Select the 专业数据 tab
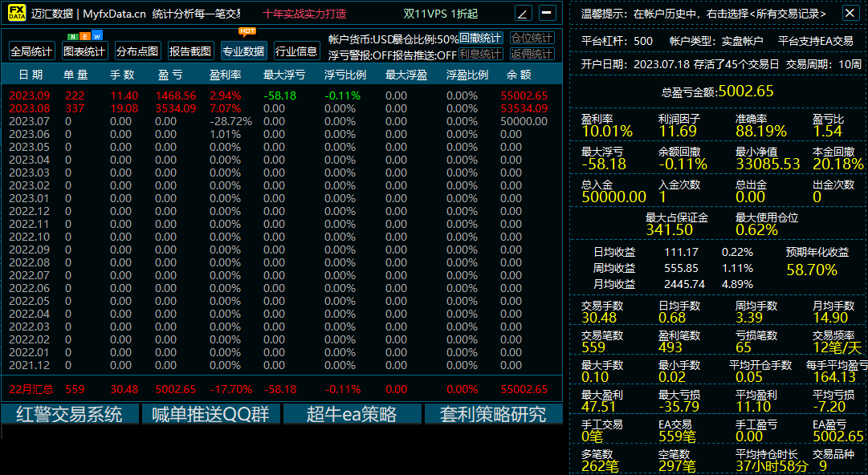 click(243, 51)
